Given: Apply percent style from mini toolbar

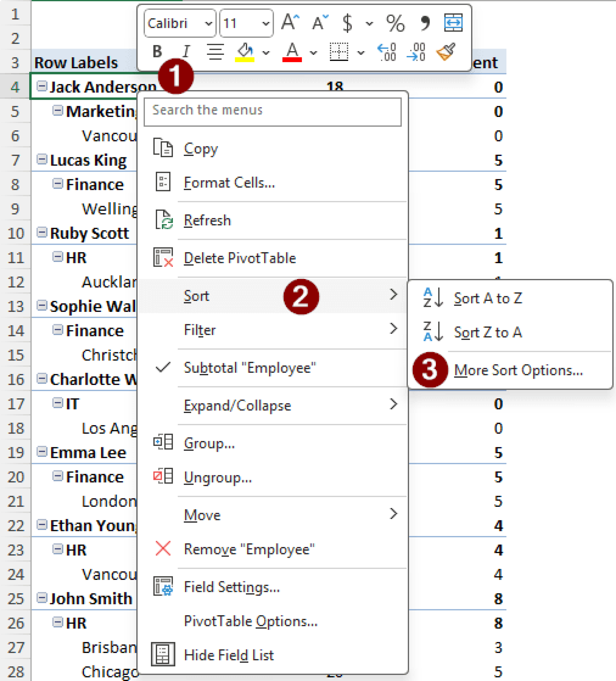Looking at the screenshot, I should pyautogui.click(x=395, y=24).
